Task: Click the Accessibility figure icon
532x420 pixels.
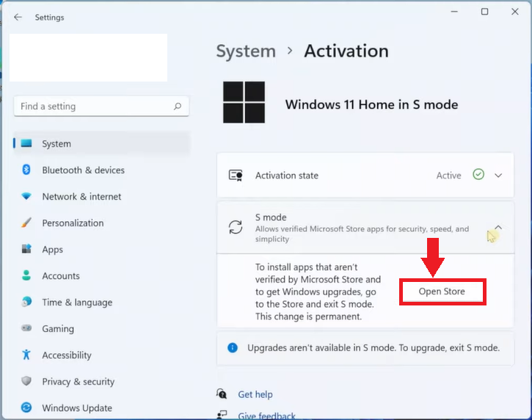Action: [x=26, y=355]
